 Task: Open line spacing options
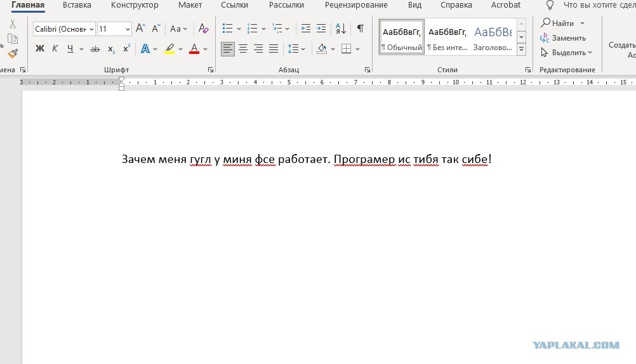[x=296, y=49]
